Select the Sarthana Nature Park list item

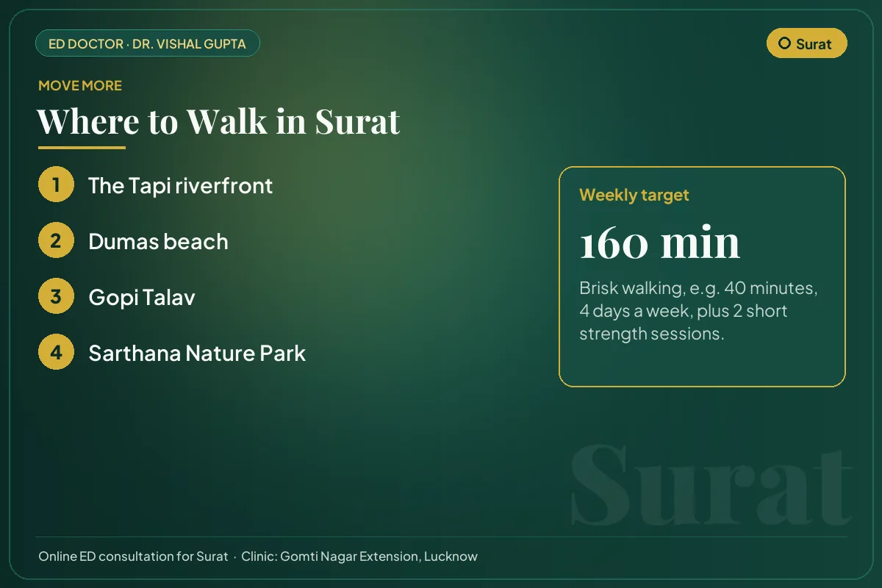click(197, 353)
